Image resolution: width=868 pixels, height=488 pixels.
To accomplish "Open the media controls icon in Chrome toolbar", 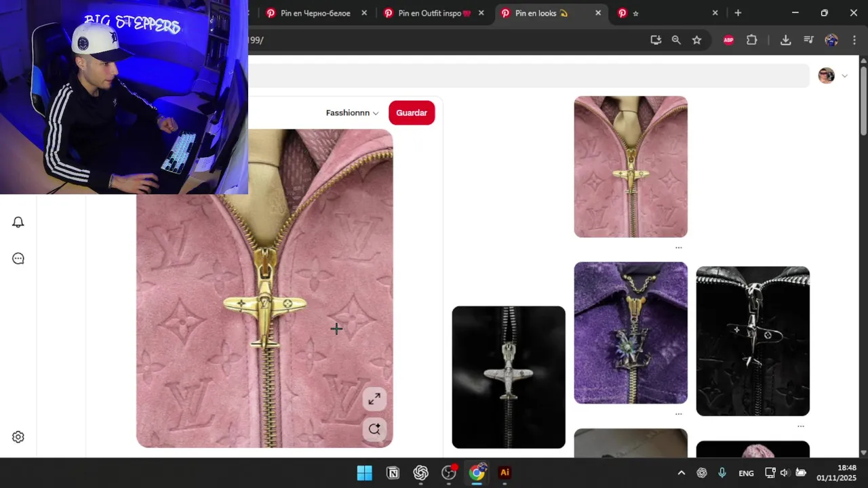I will point(808,40).
